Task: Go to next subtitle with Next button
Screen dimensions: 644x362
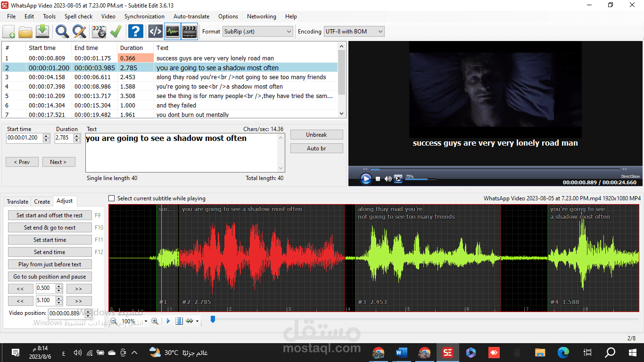Action: coord(58,162)
